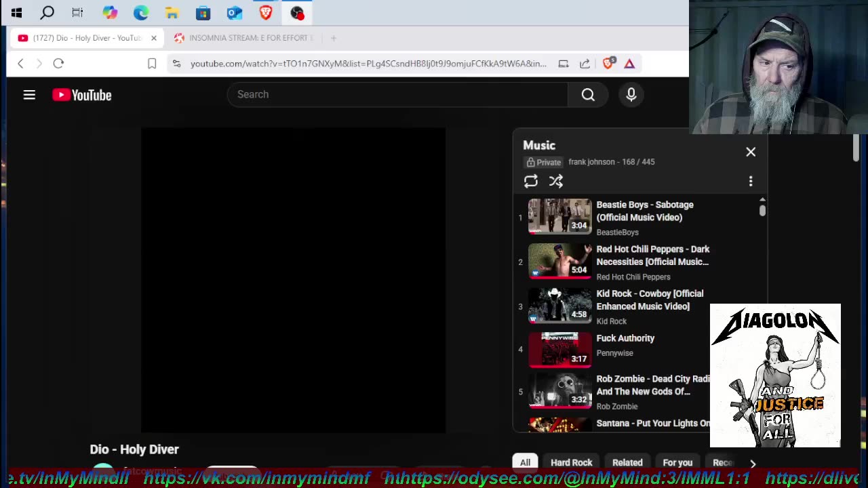The image size is (868, 488).
Task: Go forward in browser history
Action: 39,63
